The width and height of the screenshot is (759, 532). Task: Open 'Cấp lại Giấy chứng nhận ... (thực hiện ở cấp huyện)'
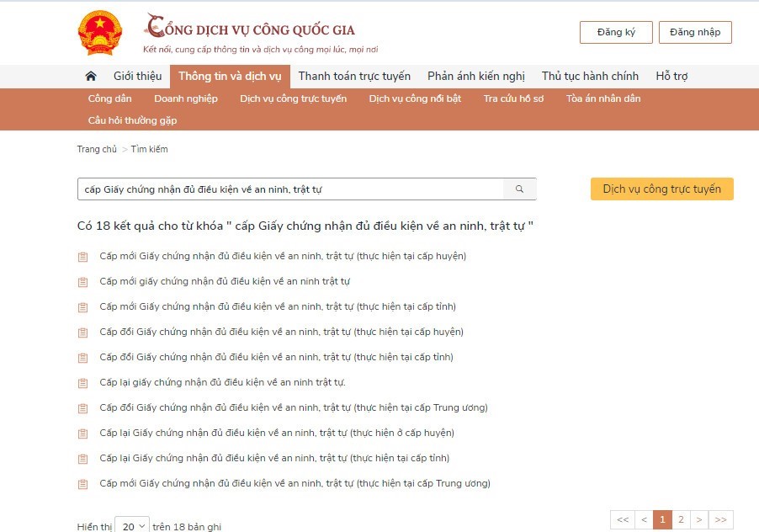(277, 433)
